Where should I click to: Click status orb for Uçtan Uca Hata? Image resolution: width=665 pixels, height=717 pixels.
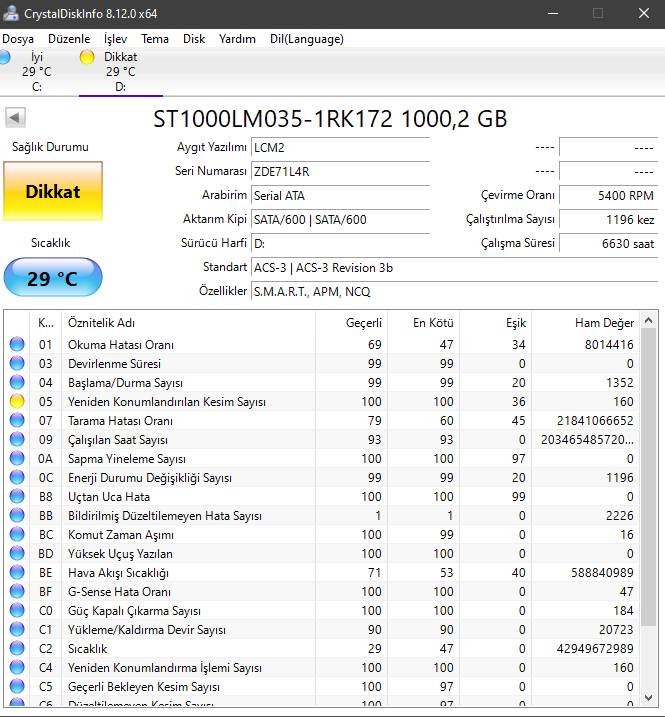[17, 497]
